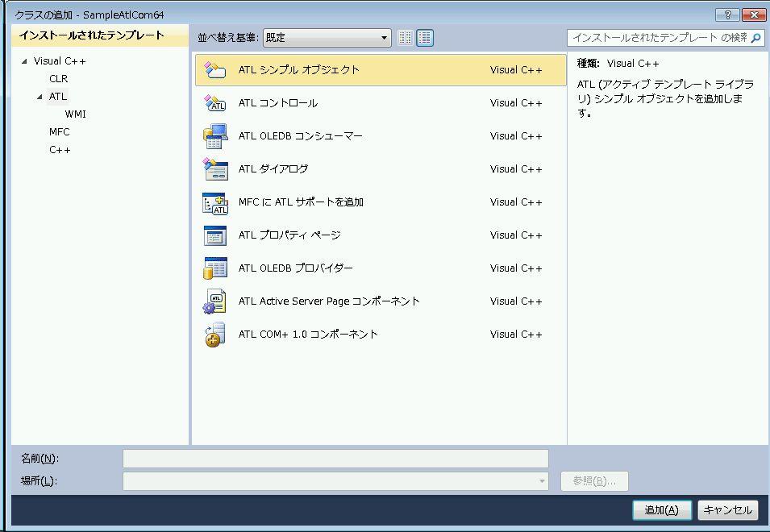The height and width of the screenshot is (532, 770).
Task: Click the ATL シンプル オブジェクト template icon
Action: (214, 70)
